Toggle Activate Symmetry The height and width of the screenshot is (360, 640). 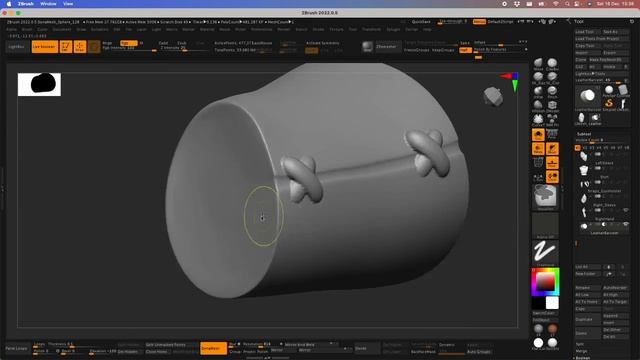click(322, 43)
